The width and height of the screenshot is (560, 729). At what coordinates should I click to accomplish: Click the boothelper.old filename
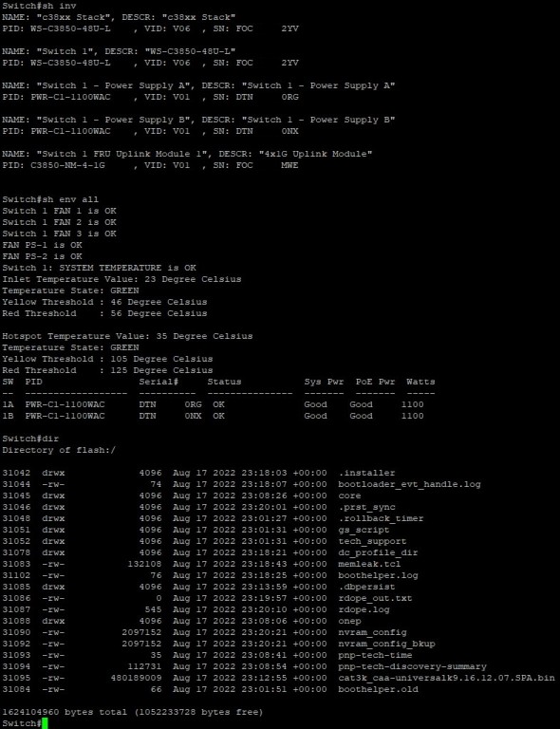click(x=378, y=689)
